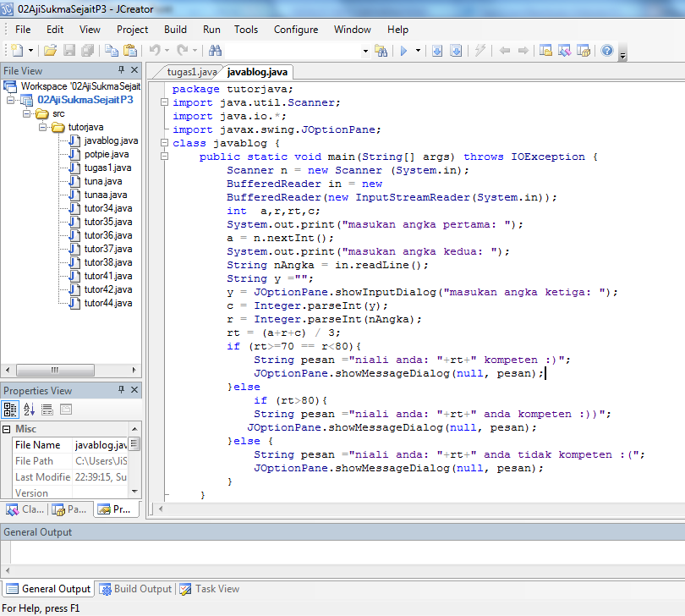The image size is (685, 616).
Task: Click the Save All icon
Action: 88,51
